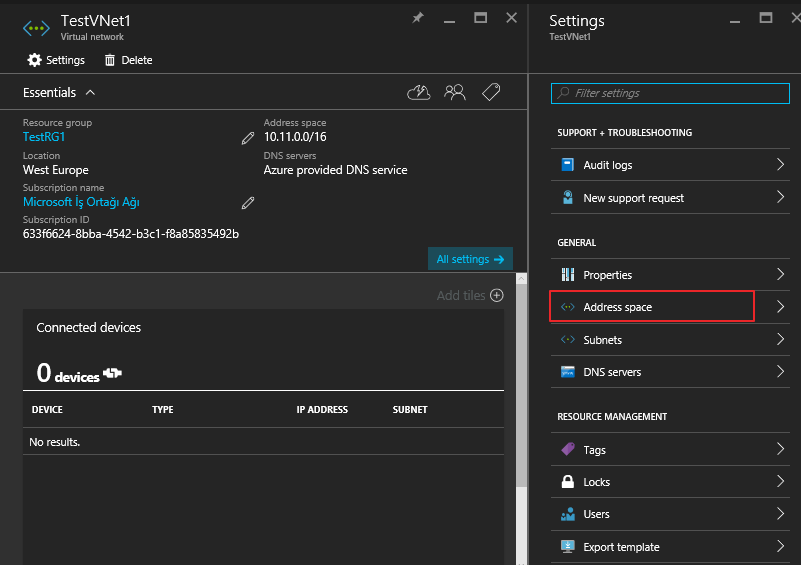Select Address space setting
Viewport: 801px width, 565px height.
pos(670,307)
